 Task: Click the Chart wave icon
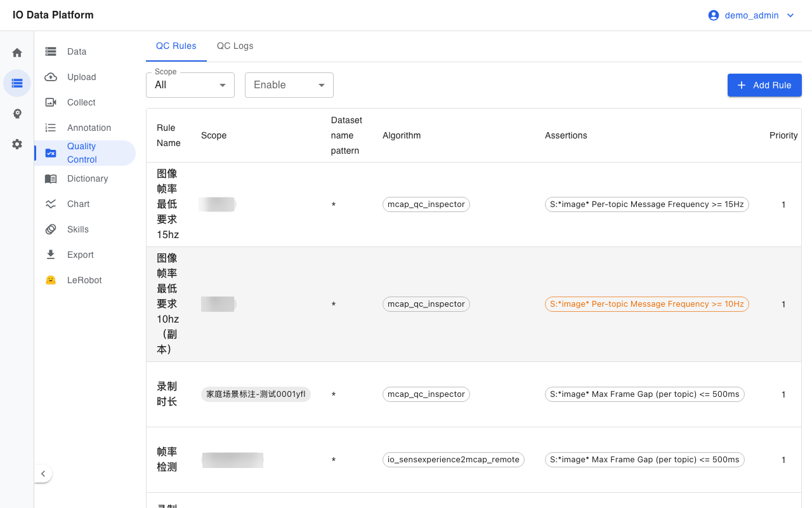51,204
